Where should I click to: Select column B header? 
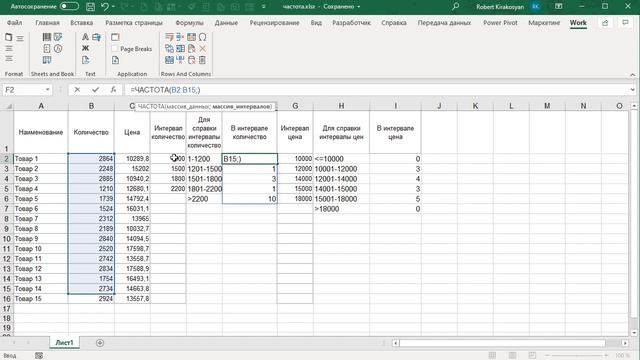pyautogui.click(x=91, y=106)
